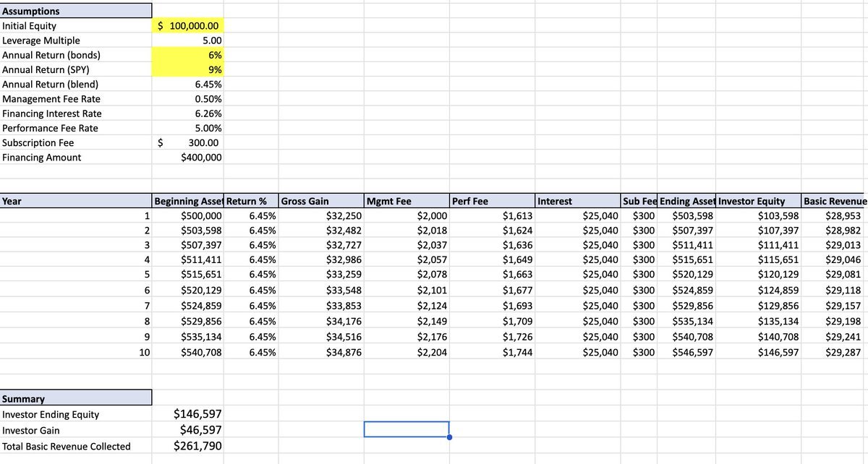Select the Assumptions header cell

pyautogui.click(x=75, y=12)
